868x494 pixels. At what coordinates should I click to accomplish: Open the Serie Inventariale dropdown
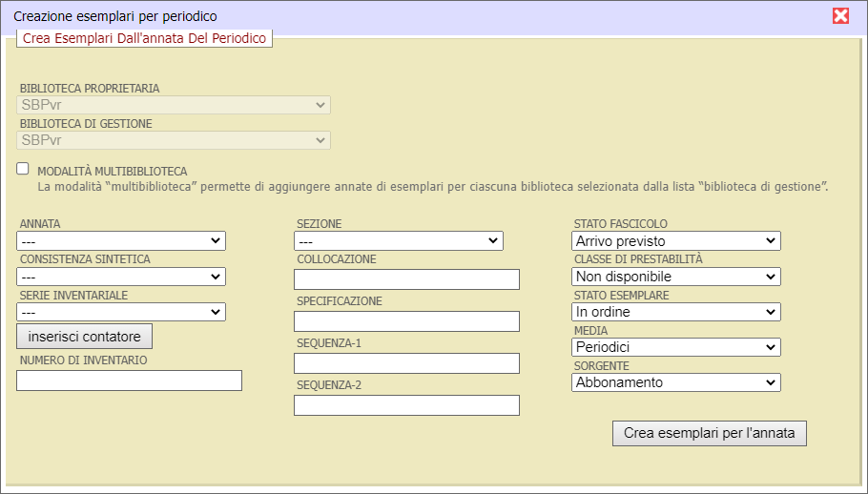pos(121,312)
